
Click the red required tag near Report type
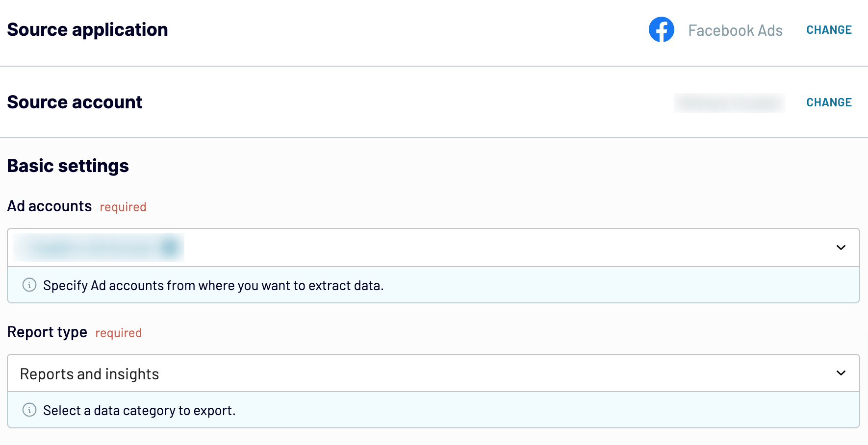click(x=118, y=333)
